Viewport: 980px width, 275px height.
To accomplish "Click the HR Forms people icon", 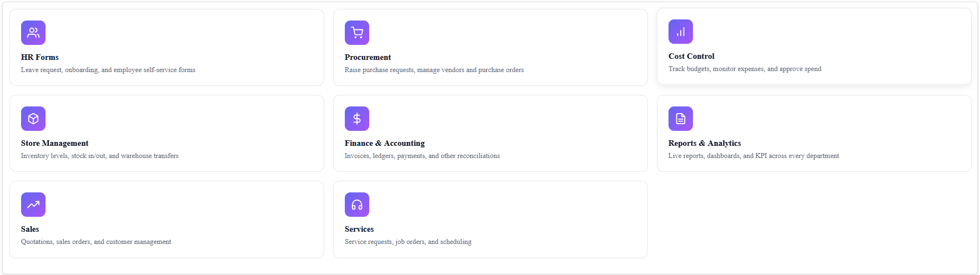I will point(33,33).
